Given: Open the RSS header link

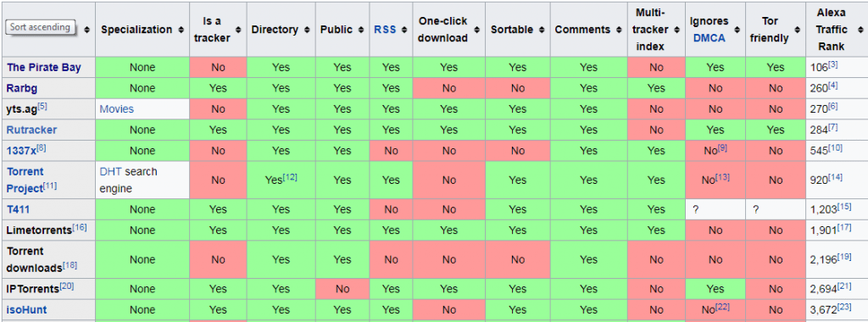Looking at the screenshot, I should pos(385,30).
